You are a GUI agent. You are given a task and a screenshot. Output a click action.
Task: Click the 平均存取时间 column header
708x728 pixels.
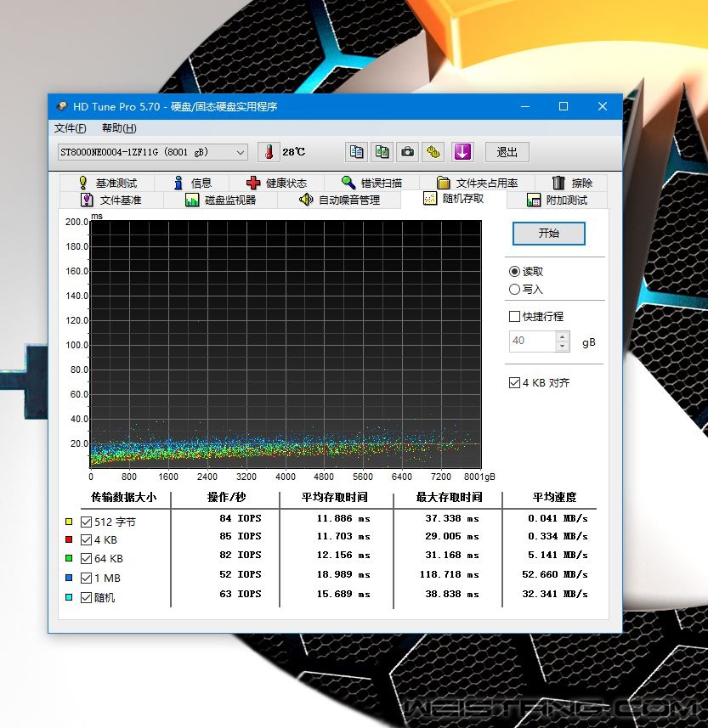335,497
